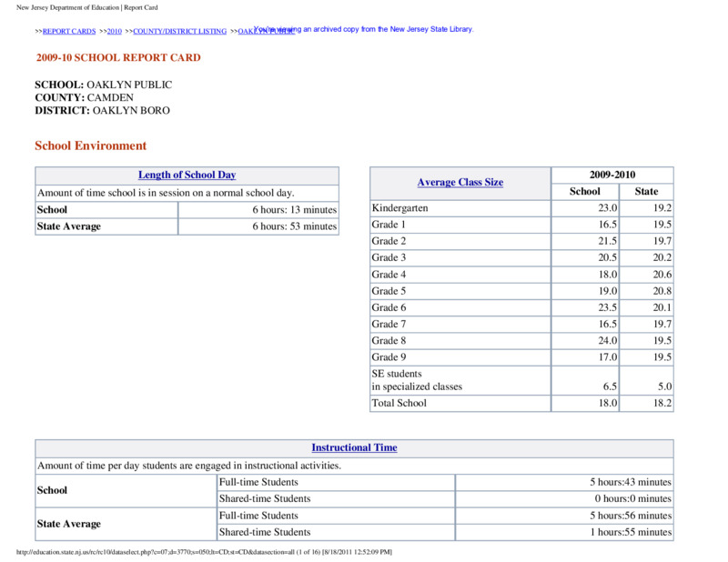Select Total School state value "18.2"
Viewport: 728px width, 562px height.
pos(662,403)
